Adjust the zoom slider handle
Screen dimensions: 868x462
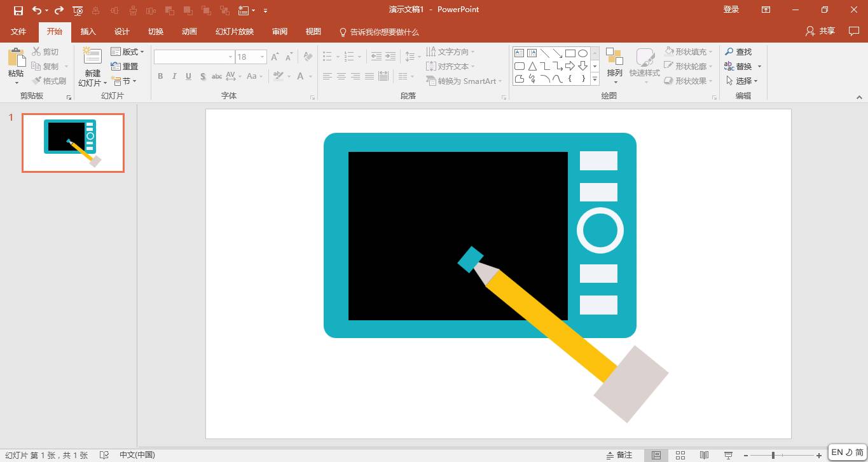coord(773,455)
